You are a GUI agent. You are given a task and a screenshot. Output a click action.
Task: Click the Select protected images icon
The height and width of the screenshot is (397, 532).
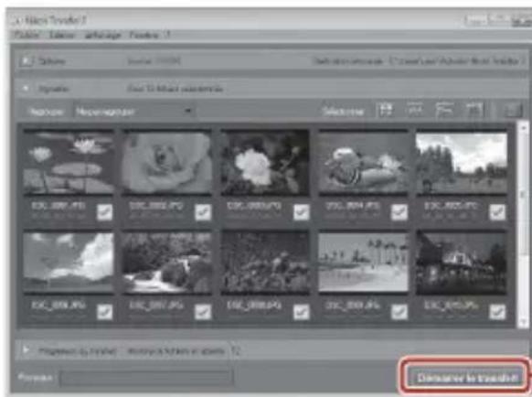(444, 111)
